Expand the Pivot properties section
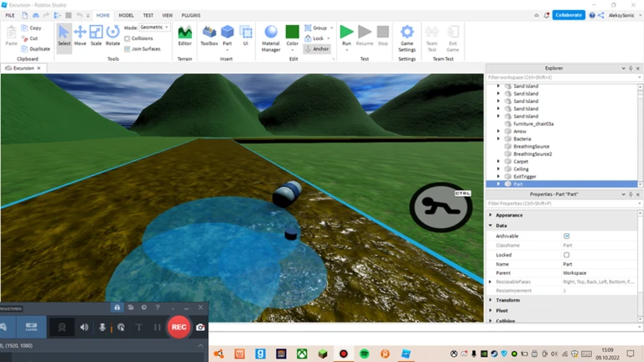The image size is (644, 362). tap(491, 311)
